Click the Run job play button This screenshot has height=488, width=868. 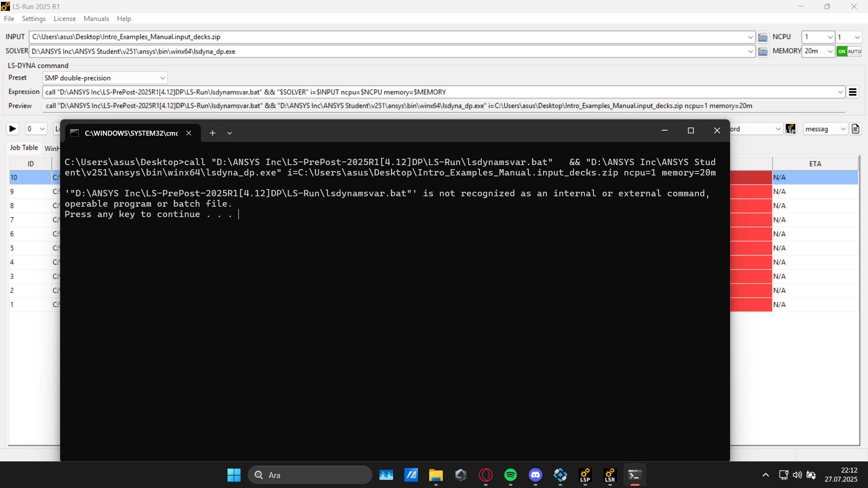(x=13, y=129)
